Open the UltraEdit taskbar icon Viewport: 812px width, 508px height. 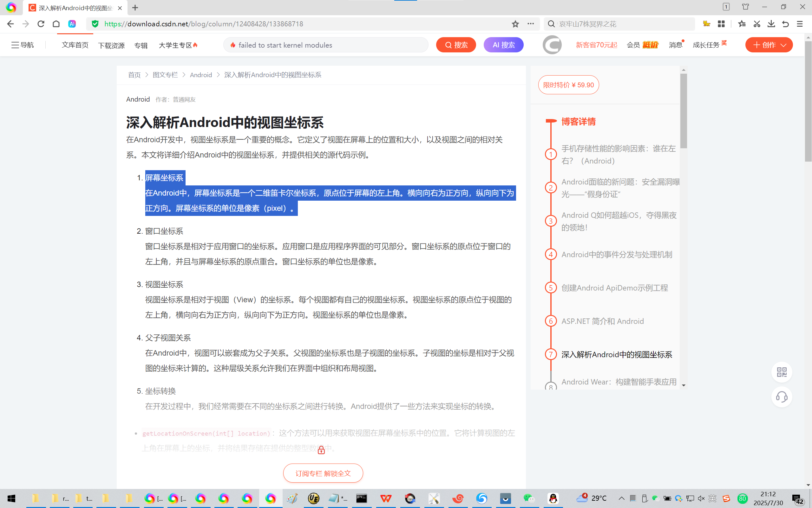(x=313, y=498)
